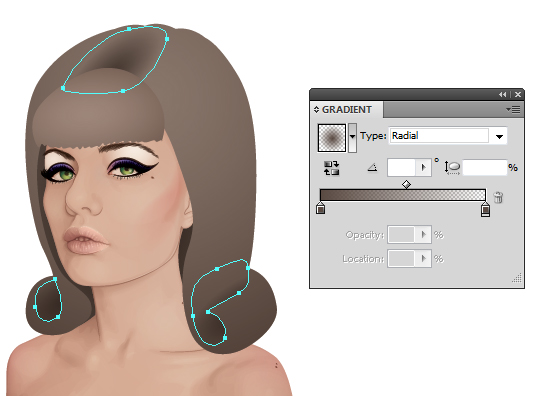Click the gradient fill preview swatch
Viewport: 556px width, 396px height.
[332, 138]
